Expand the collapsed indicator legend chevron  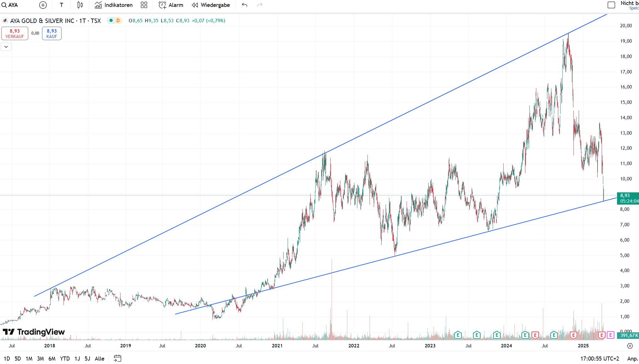pyautogui.click(x=6, y=47)
